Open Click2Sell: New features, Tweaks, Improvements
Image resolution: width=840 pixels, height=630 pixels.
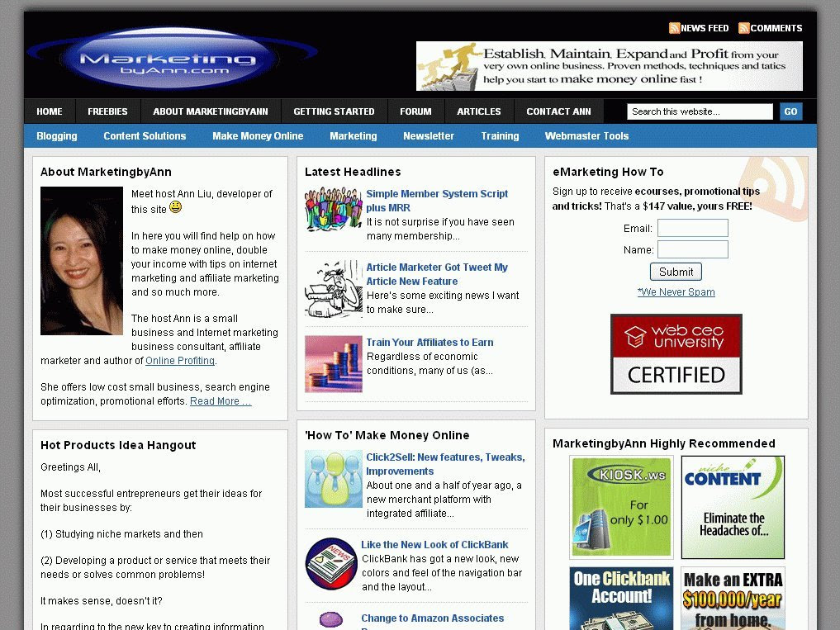(x=446, y=464)
